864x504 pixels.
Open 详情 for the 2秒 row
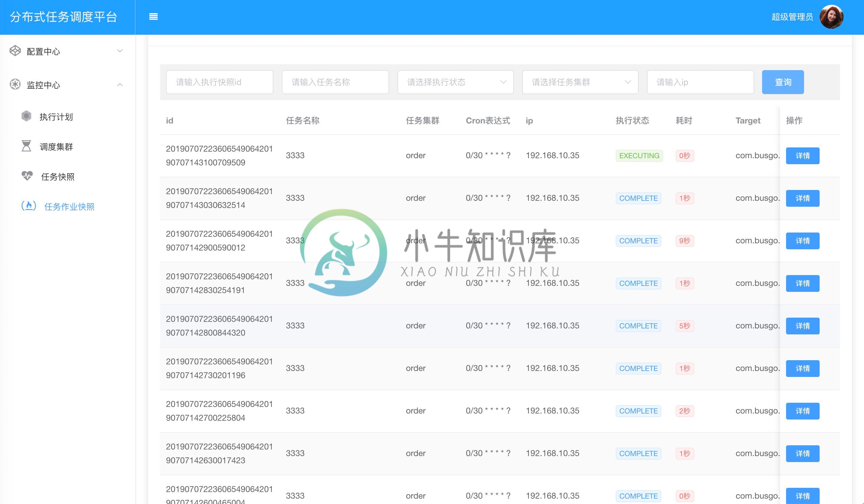tap(803, 411)
